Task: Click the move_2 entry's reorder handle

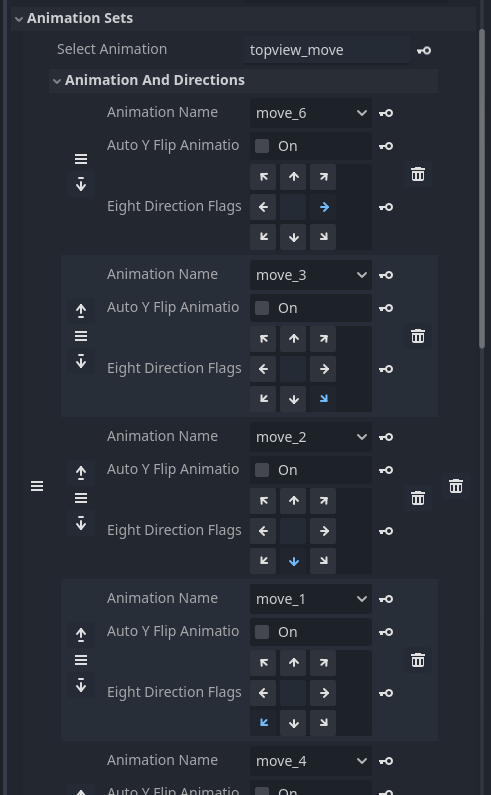Action: tap(81, 498)
